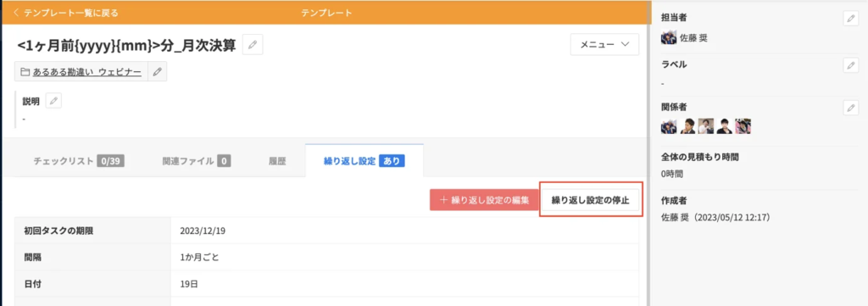The image size is (868, 306).
Task: Click 繰り返し設定の停止 button
Action: coord(591,200)
